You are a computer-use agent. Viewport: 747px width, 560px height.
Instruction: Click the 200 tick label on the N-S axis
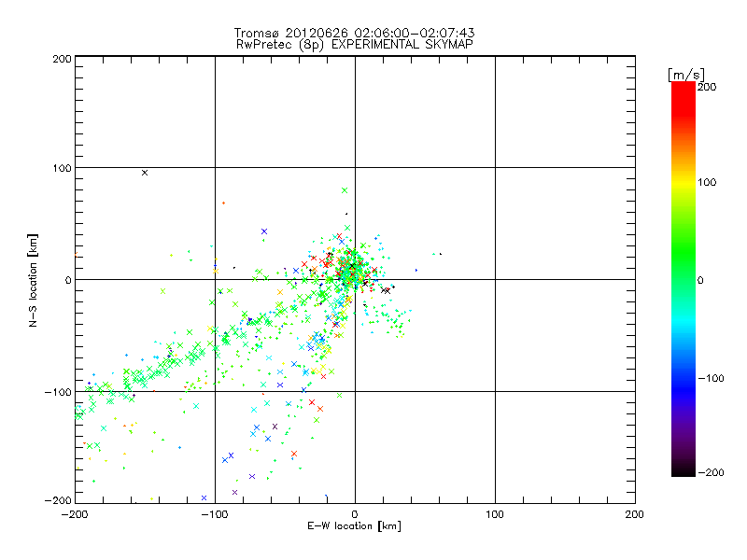click(x=63, y=59)
